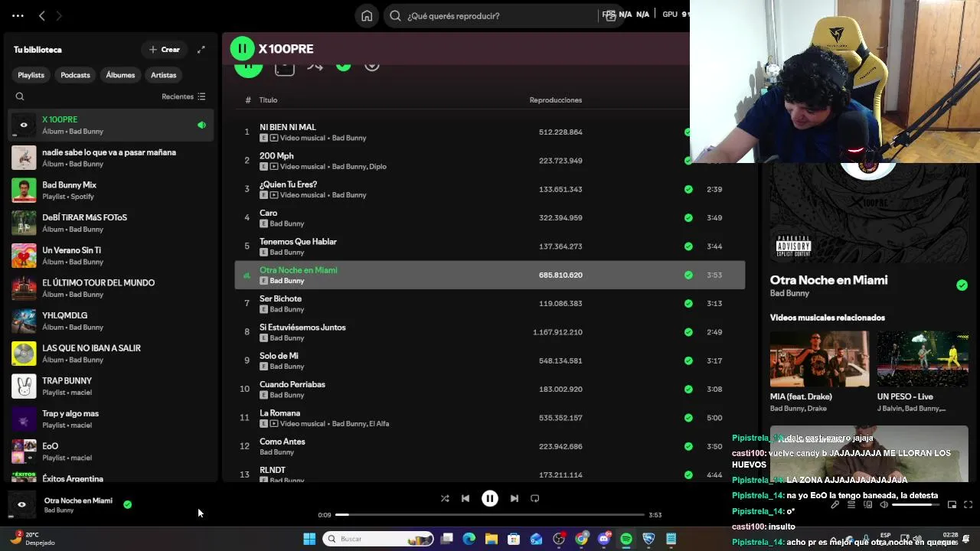The height and width of the screenshot is (551, 980).
Task: Open X 100PRE album in library
Action: pos(111,125)
